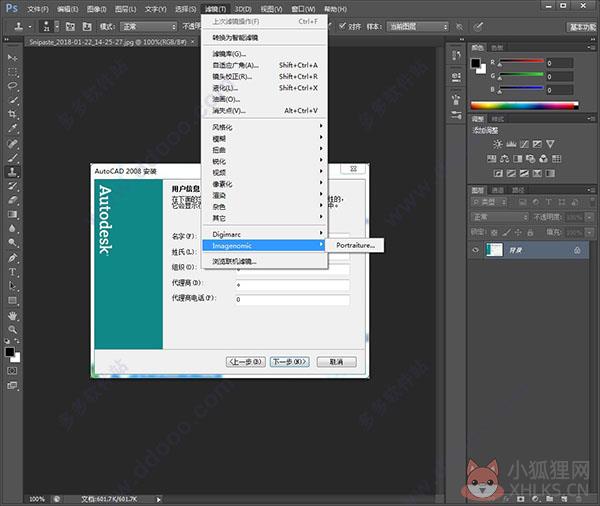Screen dimensions: 600x506
Task: Toggle visibility of the 背景 layer
Action: coord(476,250)
